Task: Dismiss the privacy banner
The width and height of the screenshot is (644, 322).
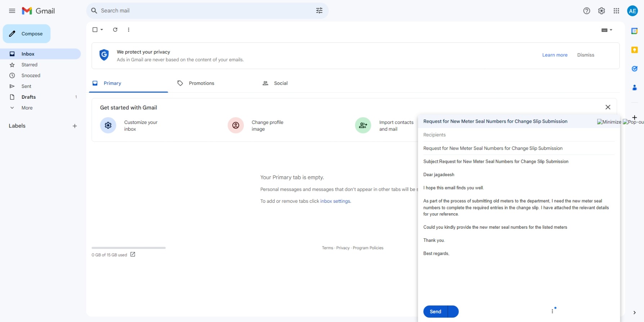Action: pos(586,55)
